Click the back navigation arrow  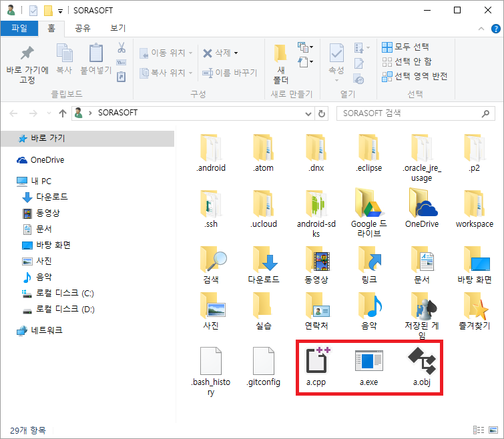13,113
